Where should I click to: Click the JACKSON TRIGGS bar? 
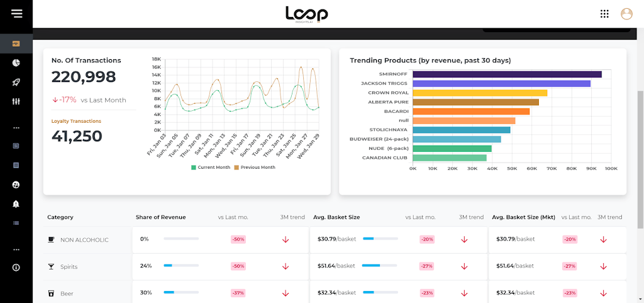click(501, 83)
